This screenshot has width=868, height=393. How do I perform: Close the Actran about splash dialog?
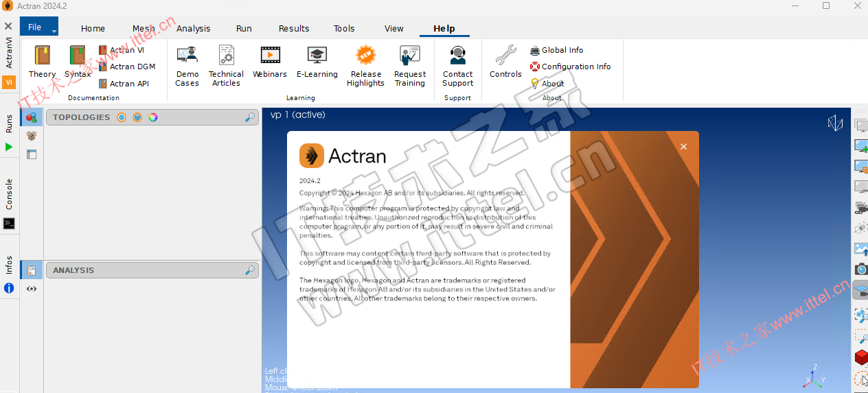(x=683, y=147)
